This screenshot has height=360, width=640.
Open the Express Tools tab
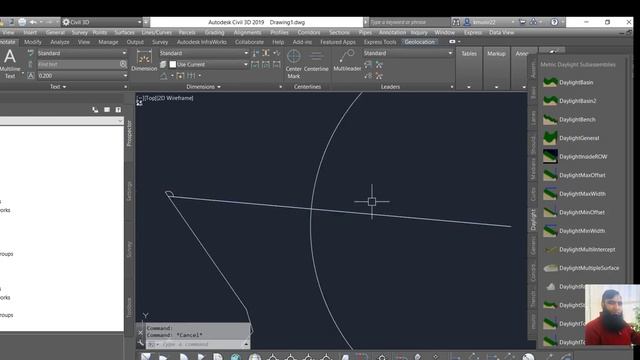(380, 42)
